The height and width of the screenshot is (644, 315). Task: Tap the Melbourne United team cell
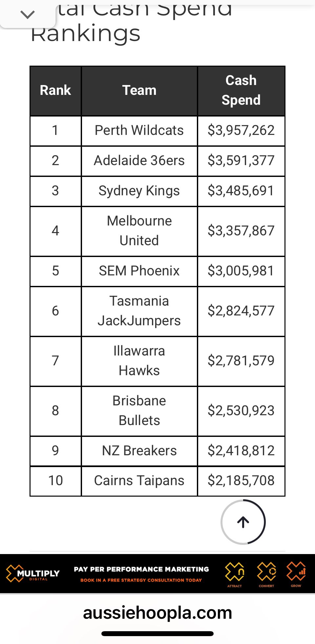click(139, 231)
